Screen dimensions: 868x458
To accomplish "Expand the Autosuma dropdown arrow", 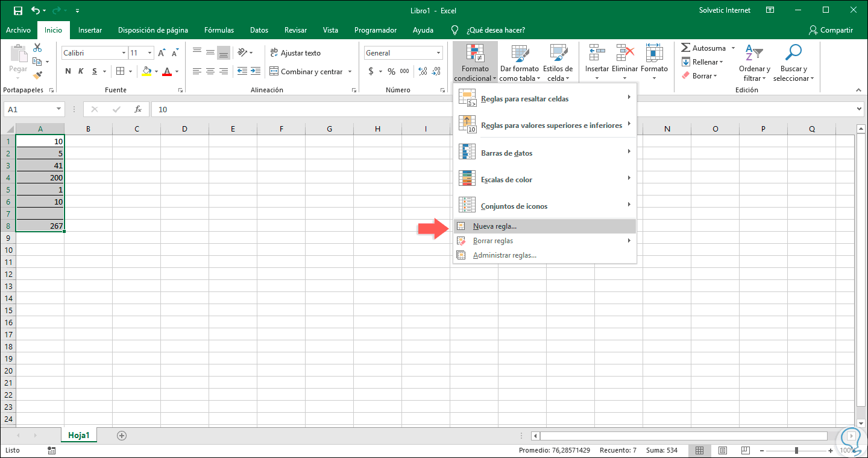I will point(733,48).
